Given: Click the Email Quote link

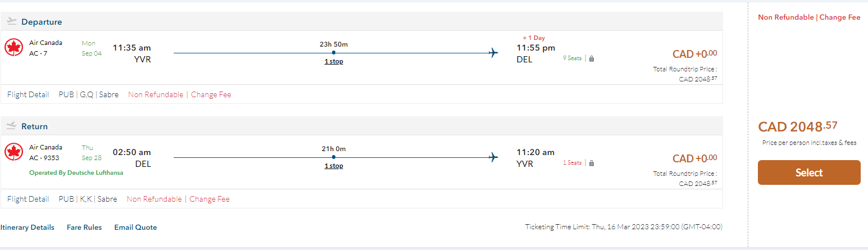Looking at the screenshot, I should [135, 228].
